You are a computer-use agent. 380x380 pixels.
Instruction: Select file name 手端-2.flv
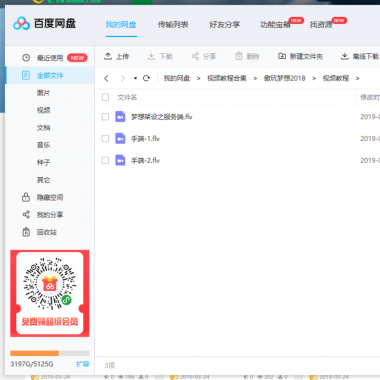coord(145,161)
